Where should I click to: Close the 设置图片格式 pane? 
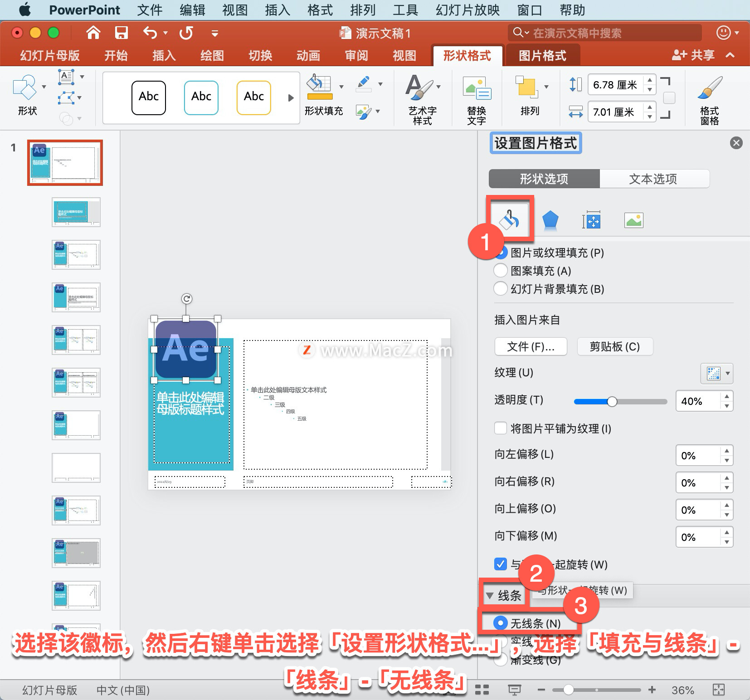pos(736,143)
